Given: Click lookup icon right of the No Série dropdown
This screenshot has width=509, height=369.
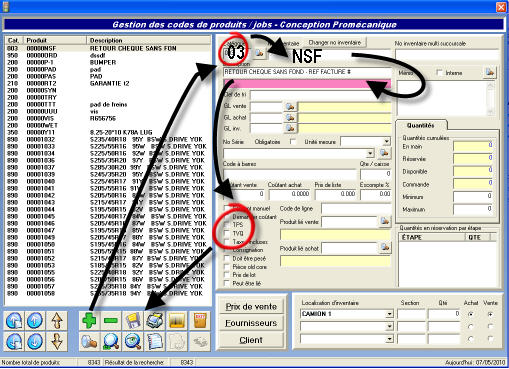Looking at the screenshot, I should tap(385, 153).
